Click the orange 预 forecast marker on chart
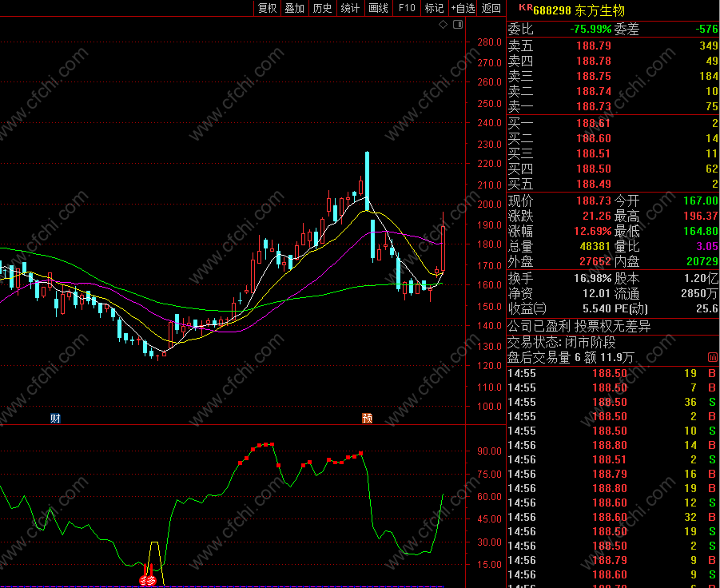 click(x=367, y=418)
